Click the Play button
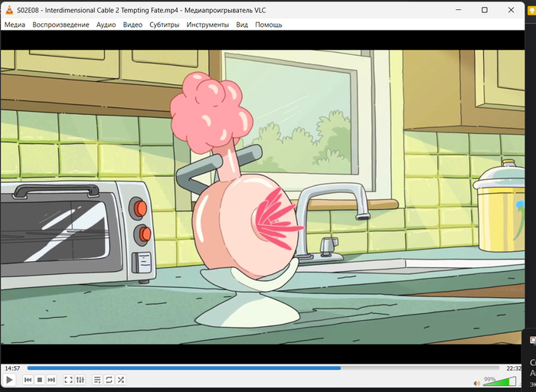This screenshot has width=536, height=392. tap(9, 380)
